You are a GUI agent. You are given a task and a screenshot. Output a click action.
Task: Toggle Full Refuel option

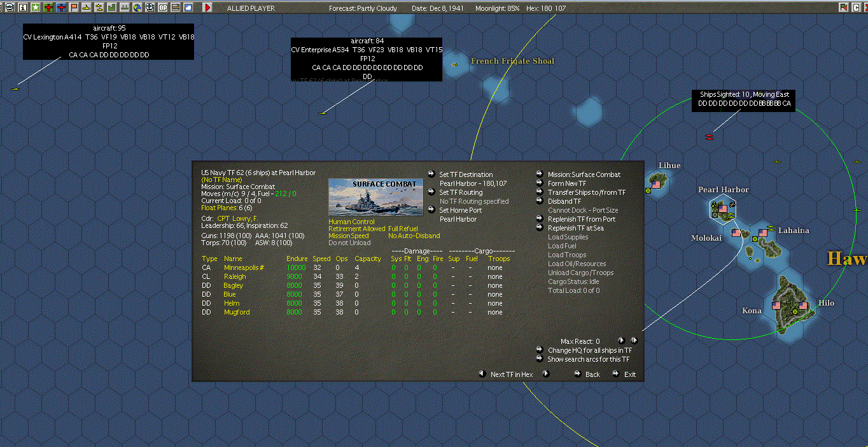tap(402, 229)
